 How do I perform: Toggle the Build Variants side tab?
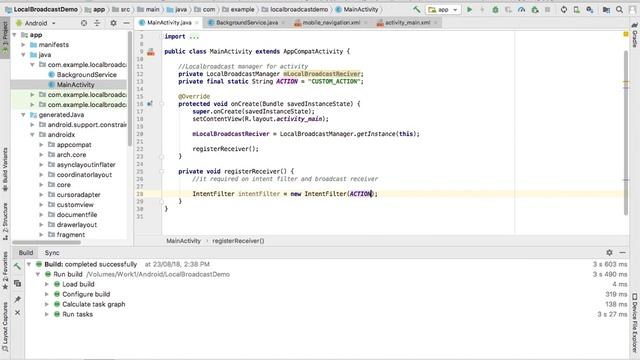pyautogui.click(x=5, y=170)
